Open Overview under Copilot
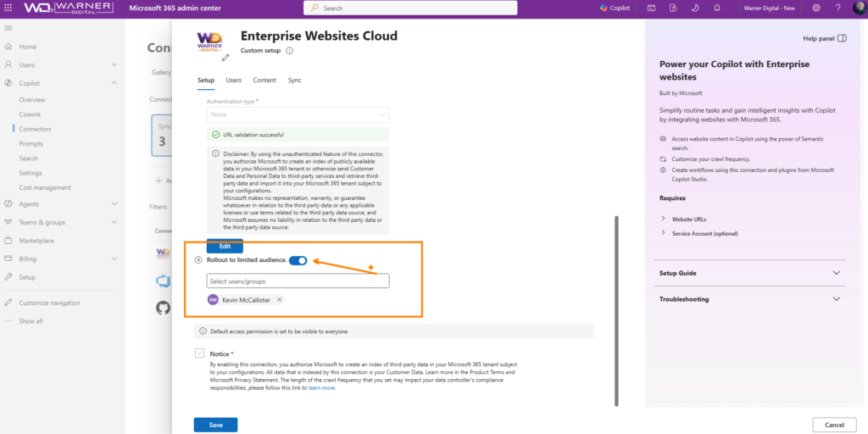Screen dimensions: 868x434 click(x=32, y=100)
